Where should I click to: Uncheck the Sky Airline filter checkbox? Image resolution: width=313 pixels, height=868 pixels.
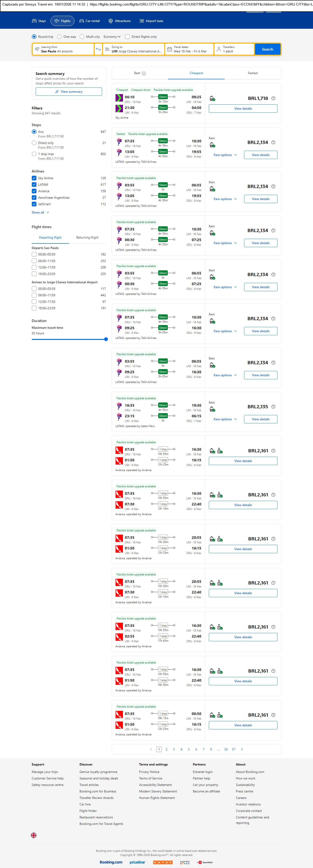click(34, 178)
